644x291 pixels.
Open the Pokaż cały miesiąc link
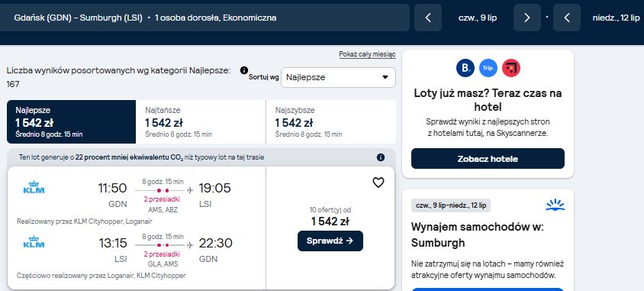tap(367, 54)
